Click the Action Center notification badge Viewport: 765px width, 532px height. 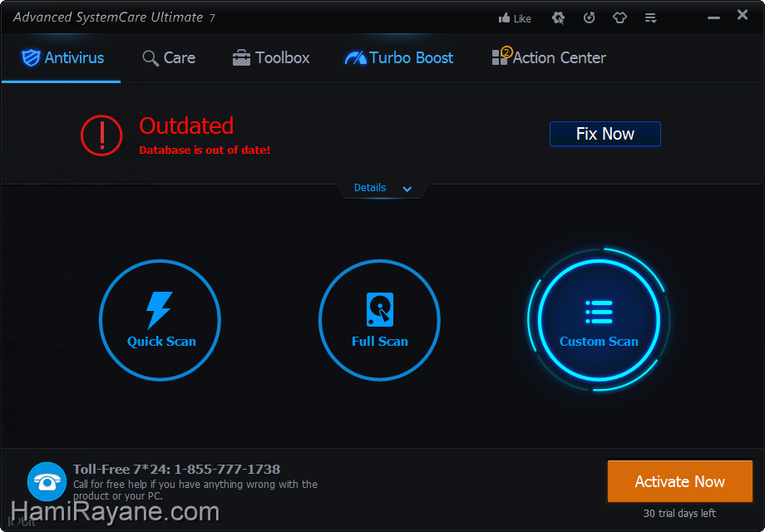[506, 52]
